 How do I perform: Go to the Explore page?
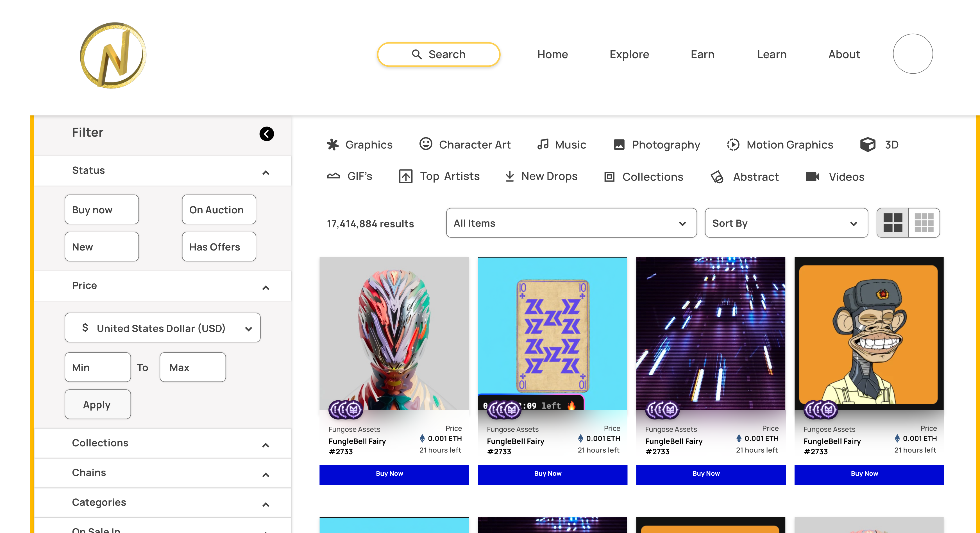[629, 54]
